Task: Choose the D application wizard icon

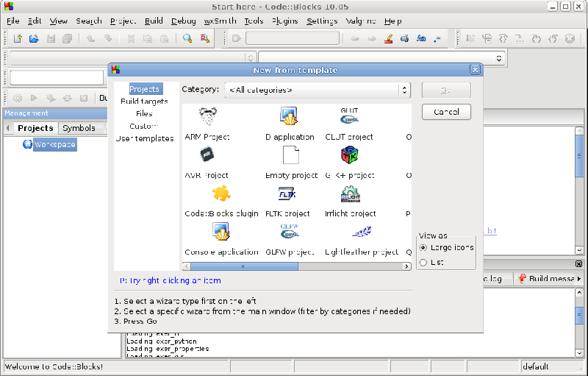Action: [x=287, y=116]
